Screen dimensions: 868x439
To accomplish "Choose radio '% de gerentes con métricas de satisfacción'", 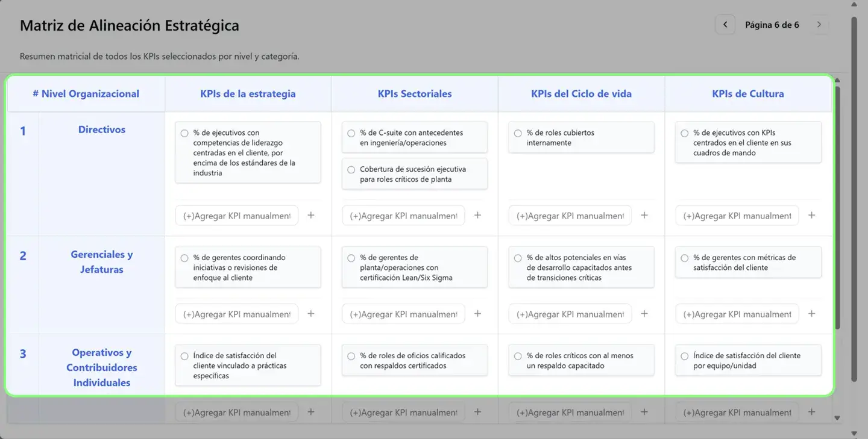I will [x=685, y=258].
